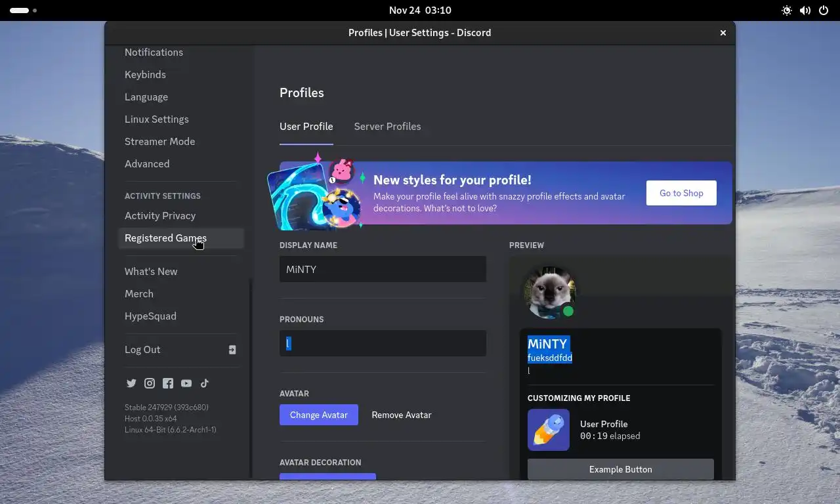840x504 pixels.
Task: Click the profile effects artwork in the banner
Action: click(x=316, y=192)
